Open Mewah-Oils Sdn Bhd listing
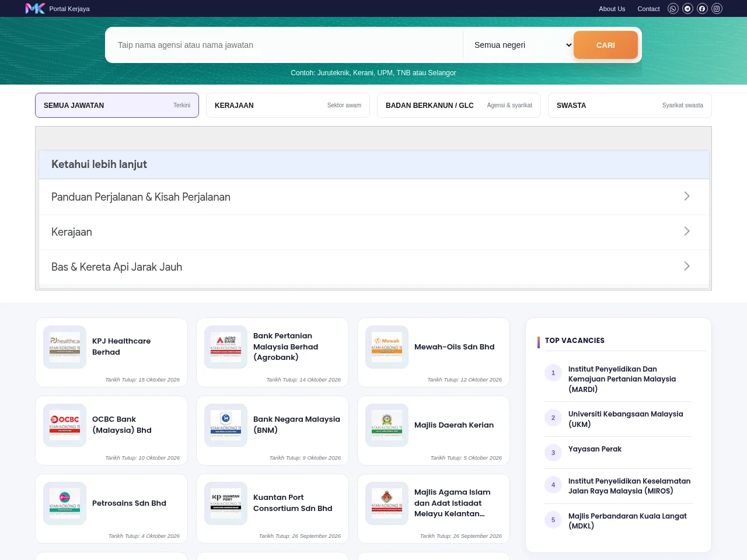The height and width of the screenshot is (560, 747). (454, 346)
